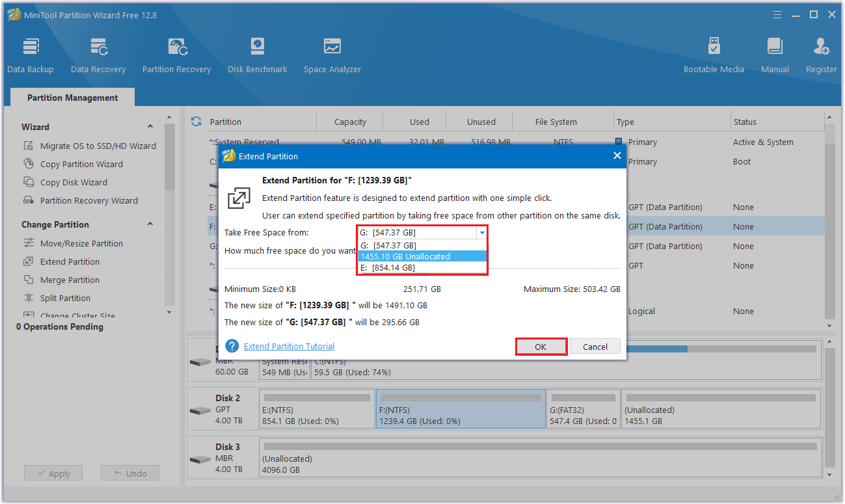
Task: Open the Take Free Space from dropdown arrow
Action: coord(481,232)
